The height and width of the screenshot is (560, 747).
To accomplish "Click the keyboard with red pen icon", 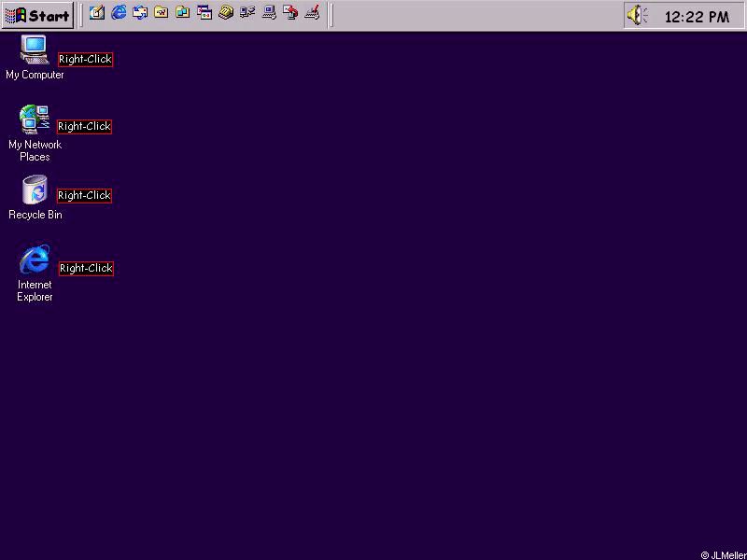I will [x=312, y=13].
